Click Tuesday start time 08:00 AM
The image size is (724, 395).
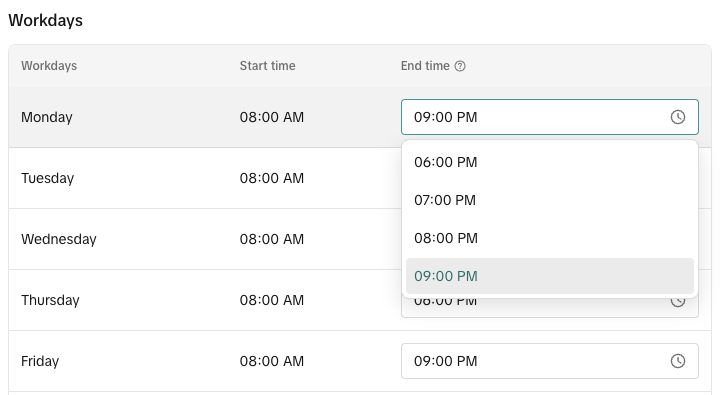coord(272,178)
